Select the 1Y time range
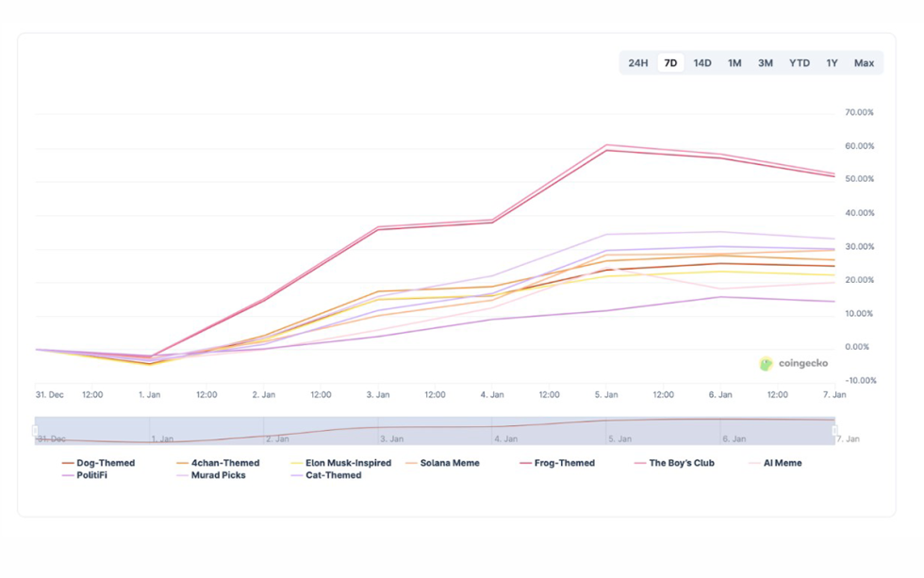 point(833,63)
